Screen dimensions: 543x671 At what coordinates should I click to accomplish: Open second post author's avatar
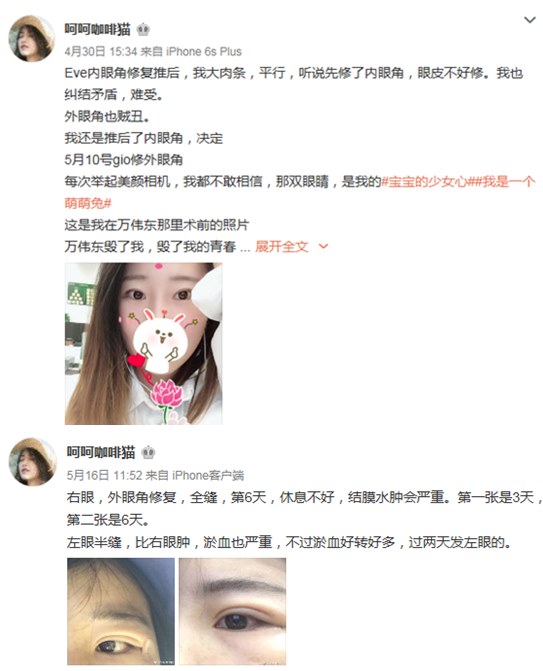coord(33,461)
